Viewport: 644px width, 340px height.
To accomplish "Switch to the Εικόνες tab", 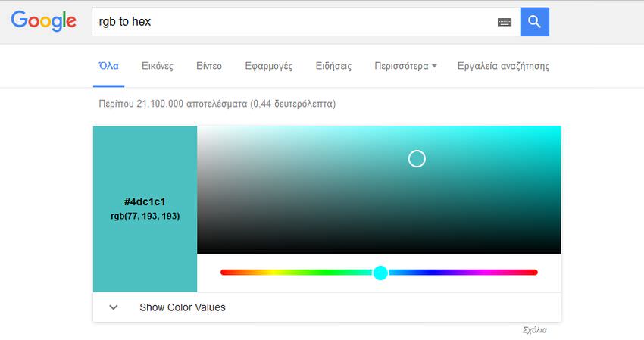I will point(158,66).
